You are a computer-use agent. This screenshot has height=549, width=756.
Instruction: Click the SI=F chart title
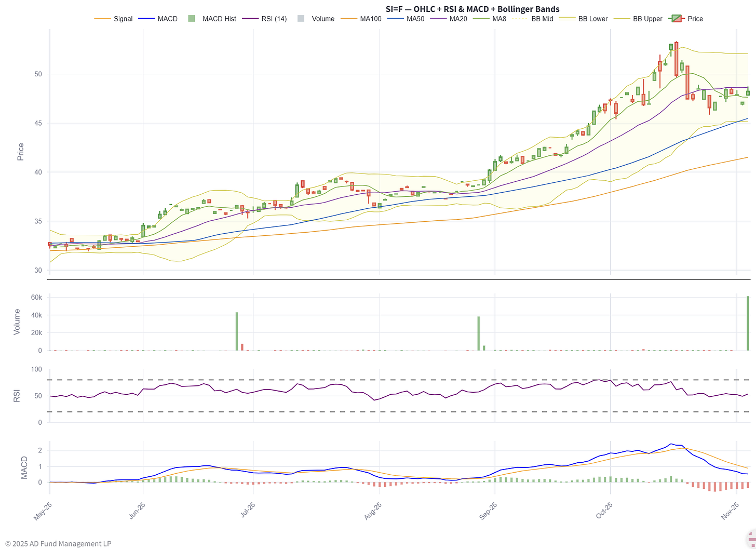473,9
